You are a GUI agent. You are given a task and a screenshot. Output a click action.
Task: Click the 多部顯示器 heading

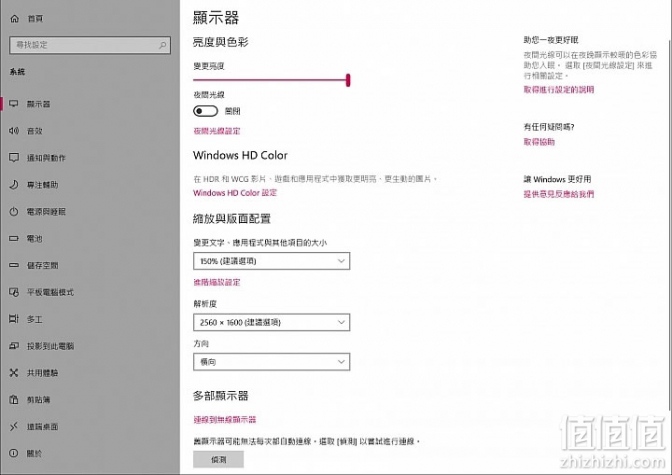tap(221, 396)
